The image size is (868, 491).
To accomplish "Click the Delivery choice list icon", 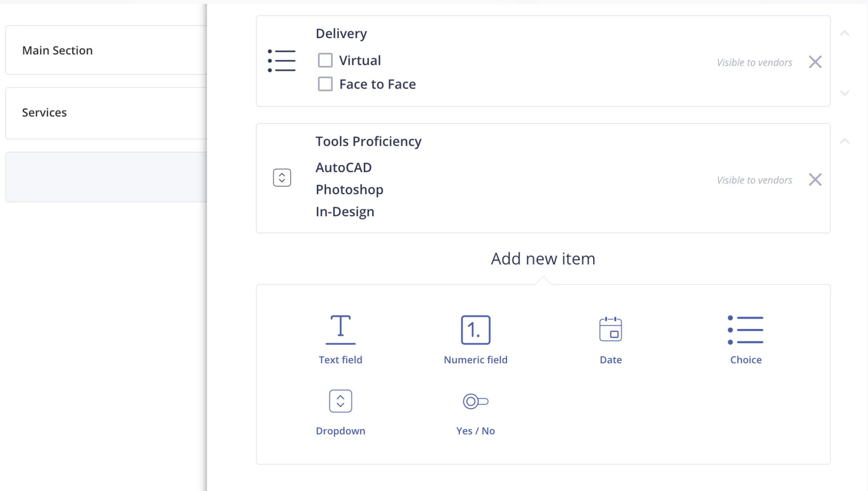I will pyautogui.click(x=282, y=61).
